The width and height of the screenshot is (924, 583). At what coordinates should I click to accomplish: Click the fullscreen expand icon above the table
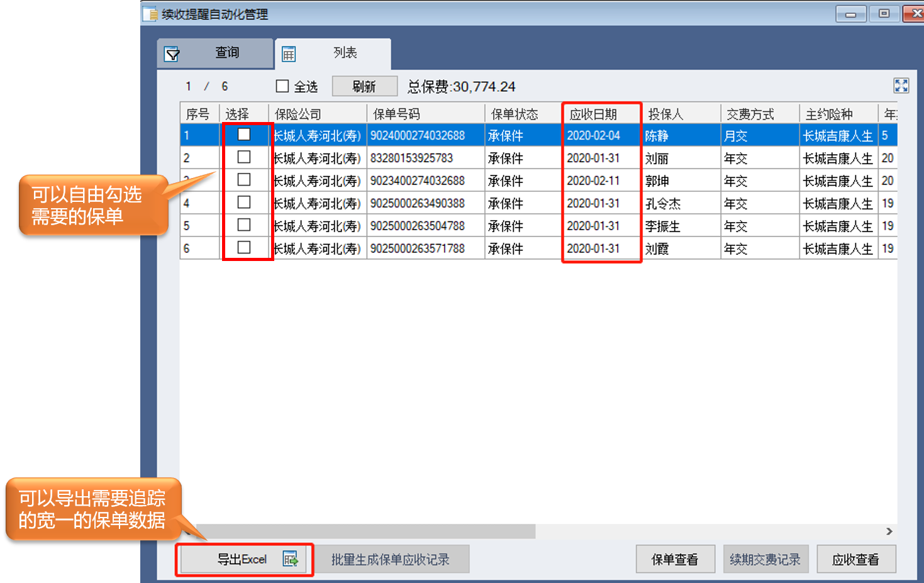pyautogui.click(x=901, y=86)
